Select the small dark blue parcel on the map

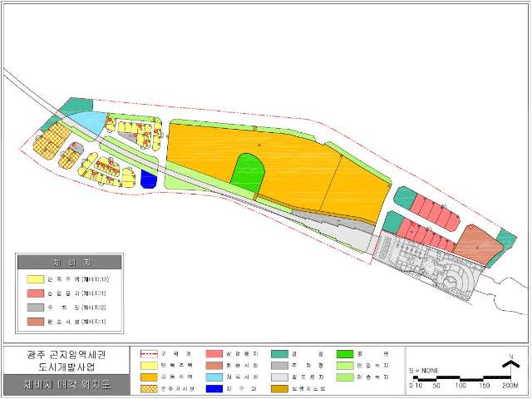tap(149, 179)
